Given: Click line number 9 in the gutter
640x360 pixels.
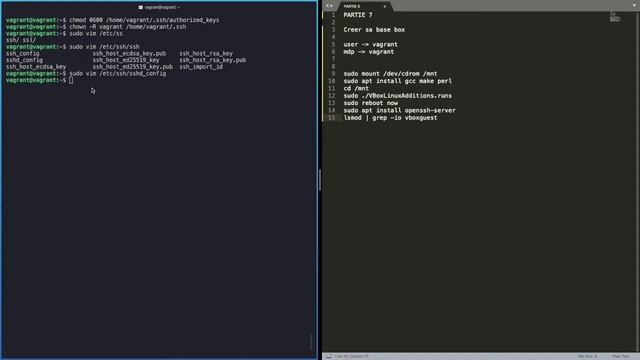Looking at the screenshot, I should point(333,74).
